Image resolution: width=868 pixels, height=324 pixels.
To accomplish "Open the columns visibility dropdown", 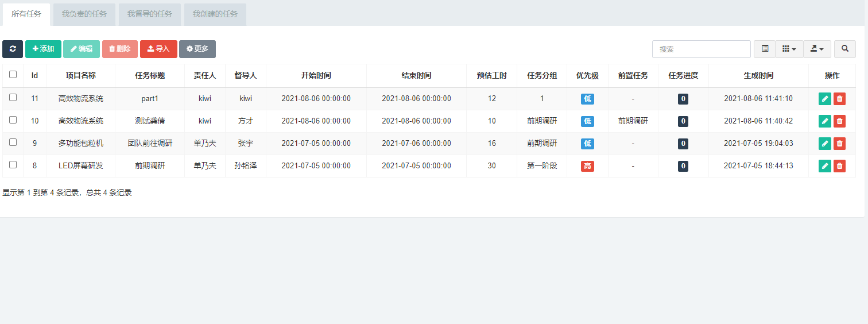I will (789, 49).
